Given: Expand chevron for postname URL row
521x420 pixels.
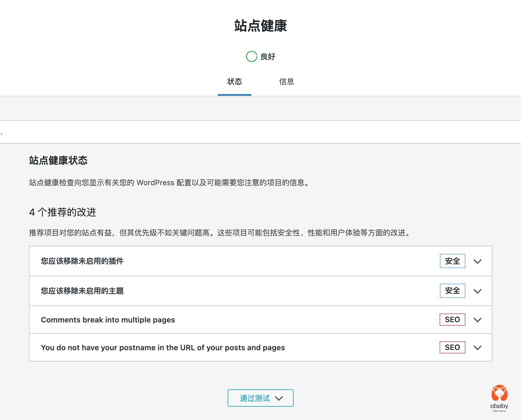Looking at the screenshot, I should coord(477,348).
